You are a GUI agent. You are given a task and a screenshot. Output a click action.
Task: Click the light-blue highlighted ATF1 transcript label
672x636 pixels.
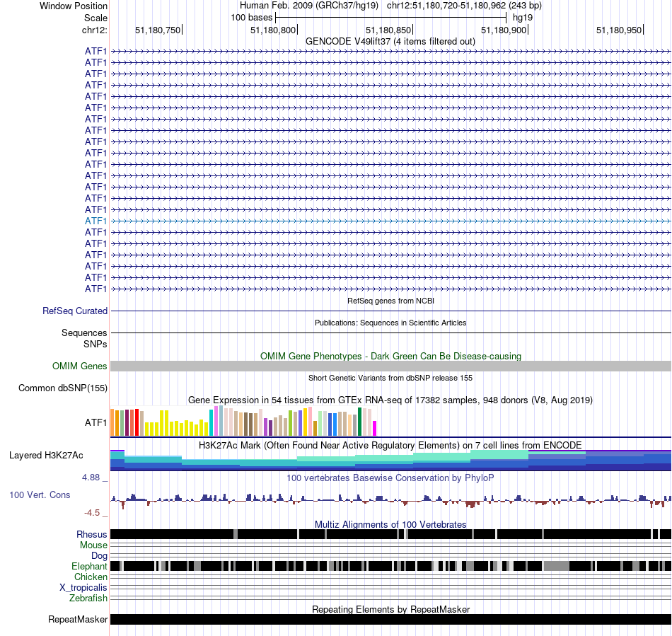pyautogui.click(x=95, y=221)
